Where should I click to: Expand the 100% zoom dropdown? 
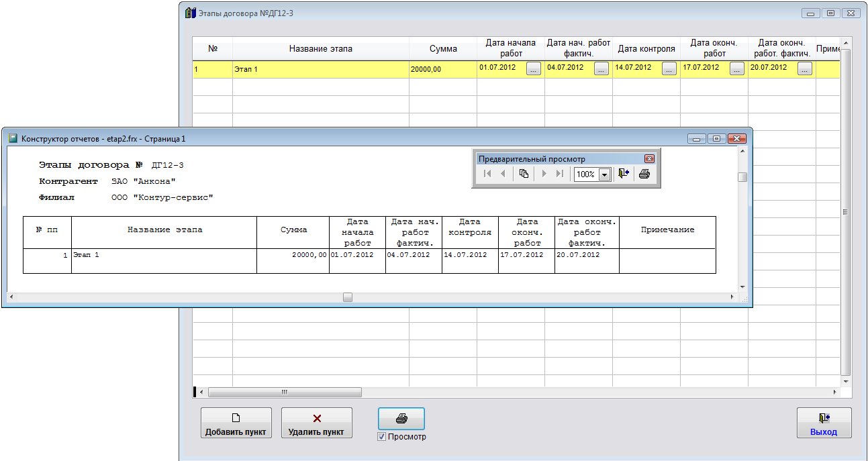point(604,174)
